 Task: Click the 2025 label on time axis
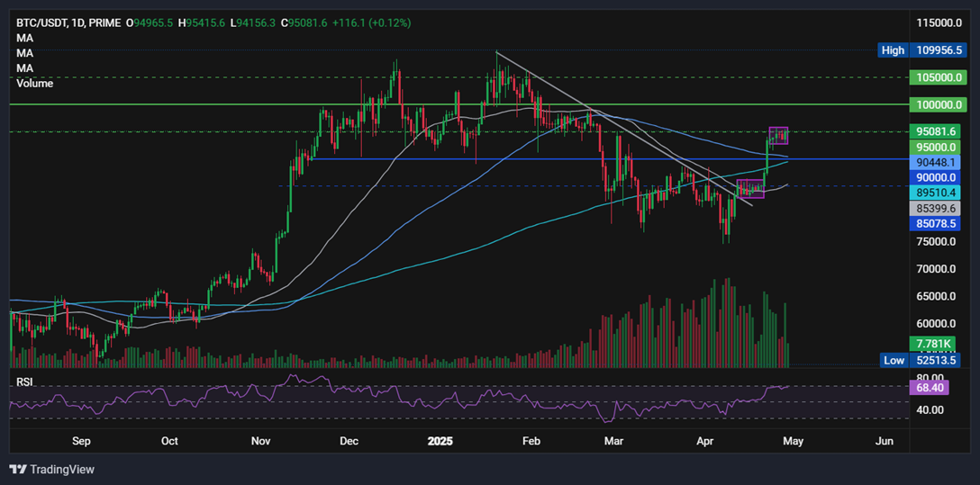click(x=440, y=442)
